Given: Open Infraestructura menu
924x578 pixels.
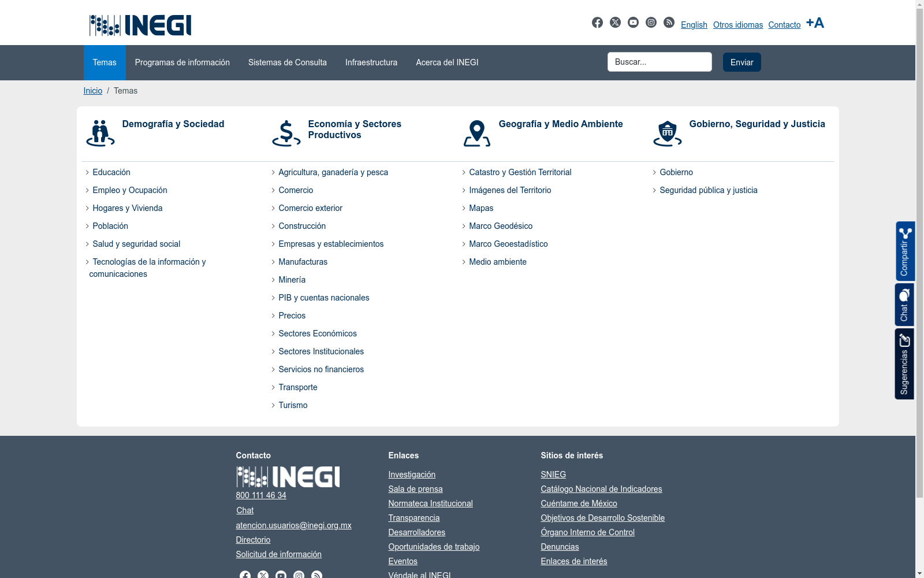Looking at the screenshot, I should pyautogui.click(x=371, y=62).
